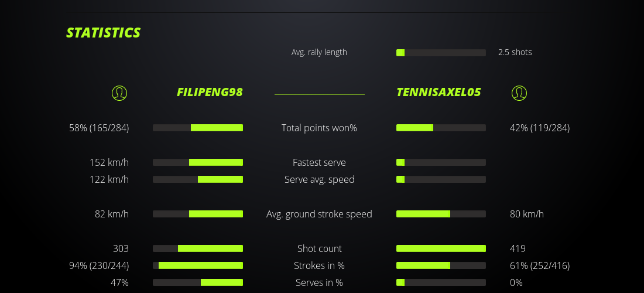
Task: Click the '2.5 shots' value
Action: click(x=515, y=52)
